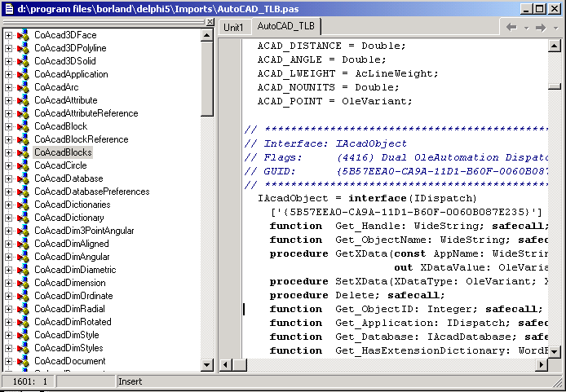Screen dimensions: 566x392
Task: Click the CoAcadAttribute class icon
Action: click(23, 100)
